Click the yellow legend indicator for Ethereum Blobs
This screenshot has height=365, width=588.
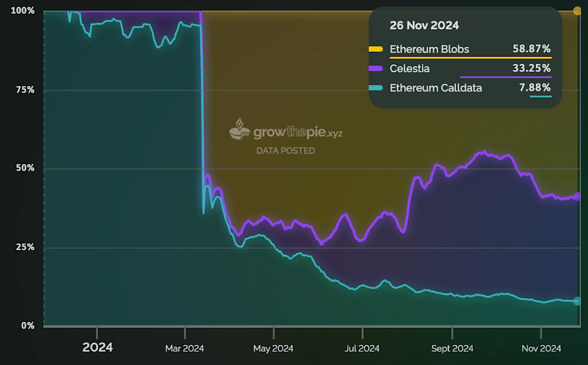[x=377, y=49]
